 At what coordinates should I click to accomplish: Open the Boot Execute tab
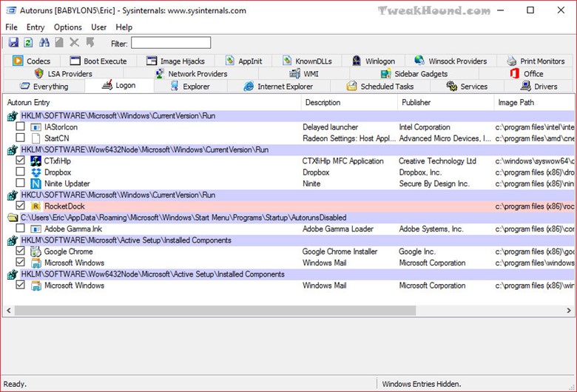tap(98, 61)
